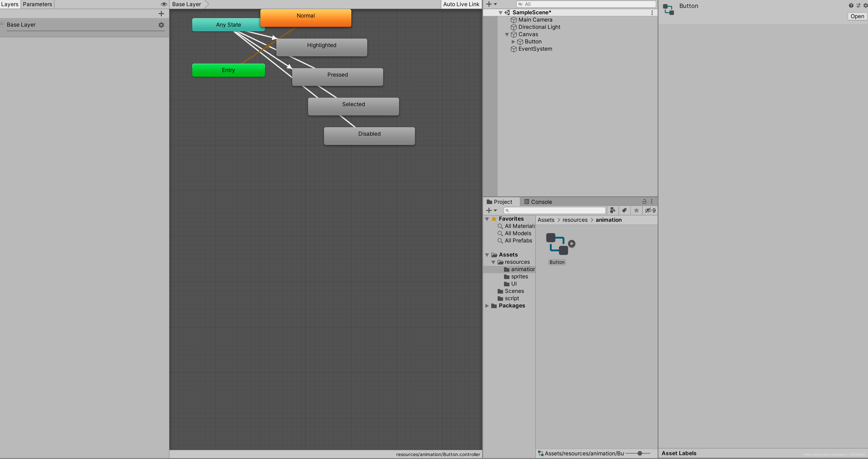Expand the Packages folder
Image resolution: width=868 pixels, height=459 pixels.
487,306
